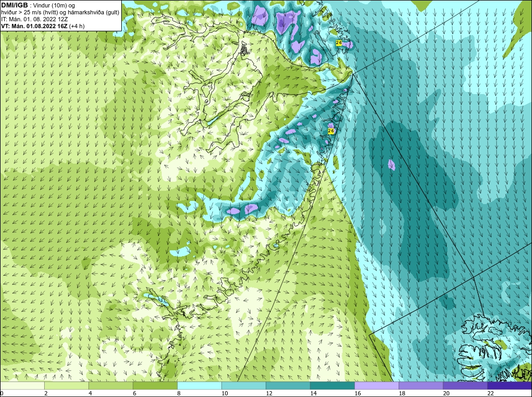Screen dimensions: 532x397
Task: Click the legend tick label 16
Action: tap(358, 393)
